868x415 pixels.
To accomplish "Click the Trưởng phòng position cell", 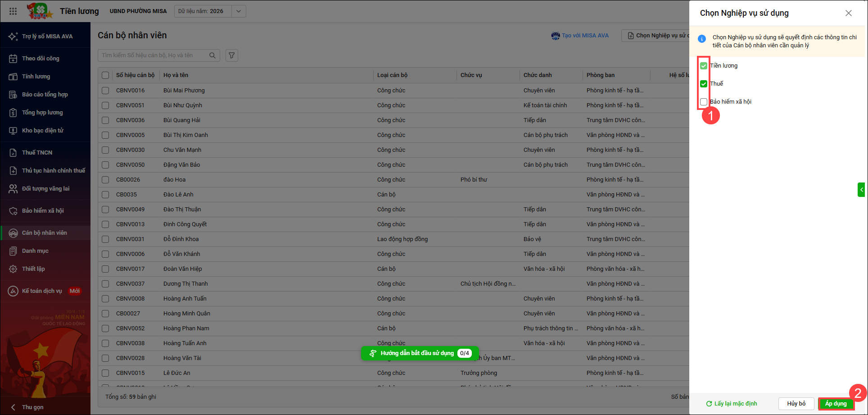I will coord(479,373).
